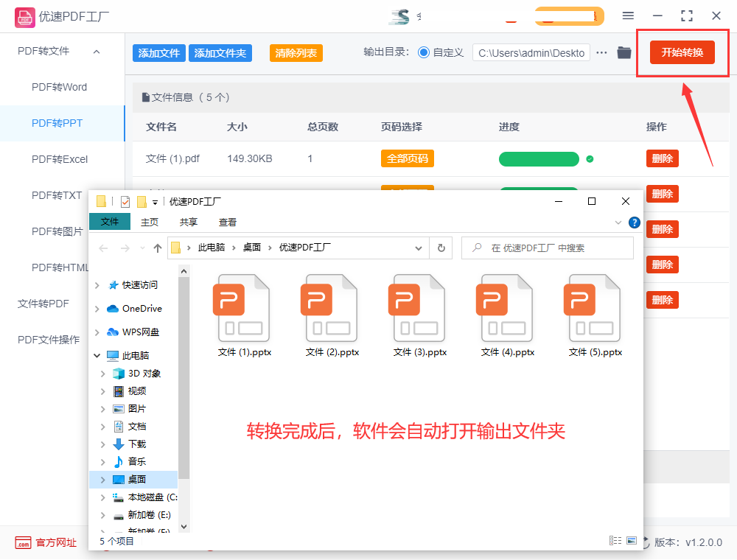Image resolution: width=737 pixels, height=560 pixels.
Task: Open address bar history dropdown
Action: [419, 248]
